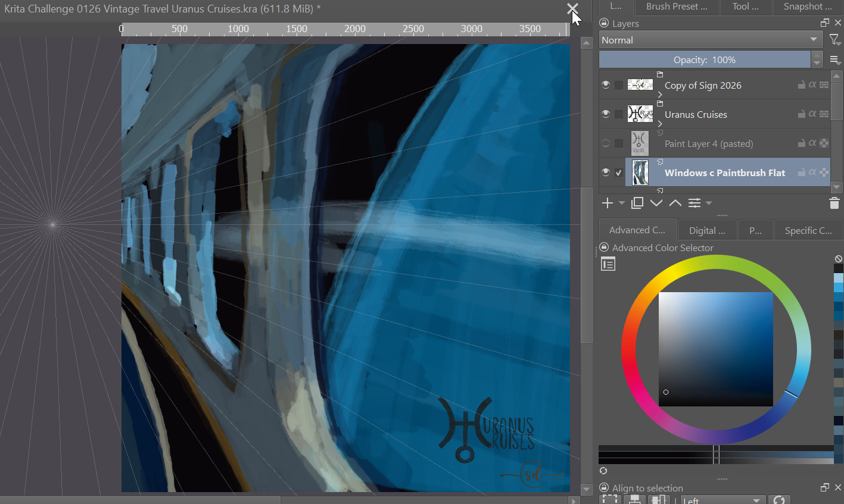
Task: Open the Left alignment dropdown
Action: click(721, 500)
